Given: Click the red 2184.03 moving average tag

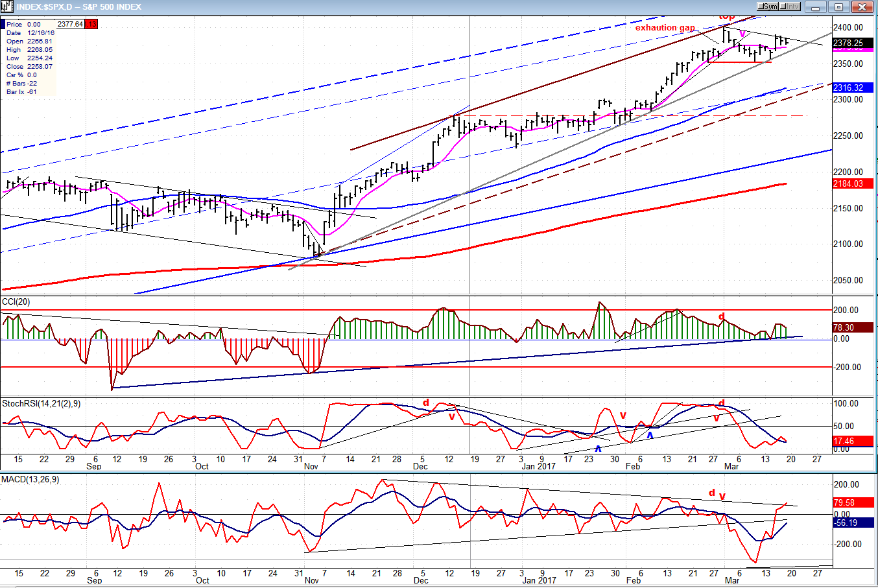Looking at the screenshot, I should click(852, 184).
